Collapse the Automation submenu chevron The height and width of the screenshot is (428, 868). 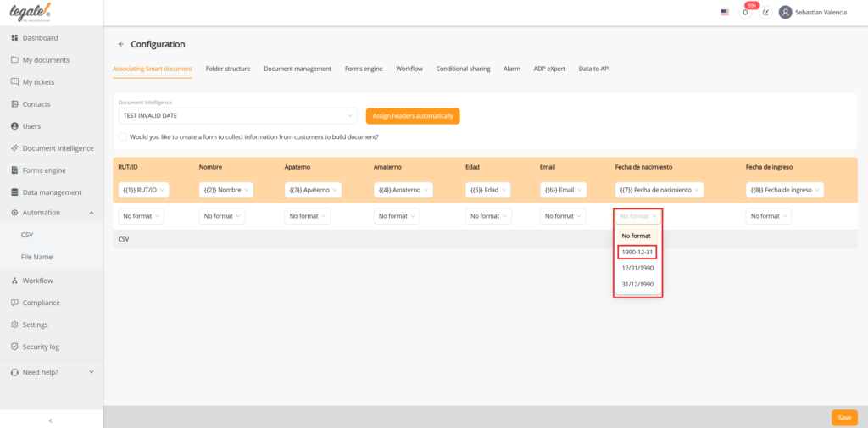click(x=92, y=213)
